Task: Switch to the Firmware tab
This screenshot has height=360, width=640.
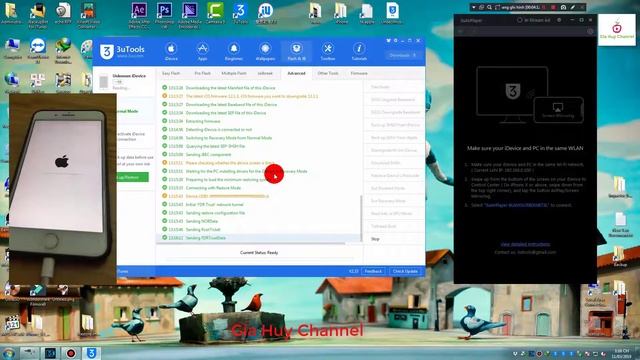Action: (359, 73)
